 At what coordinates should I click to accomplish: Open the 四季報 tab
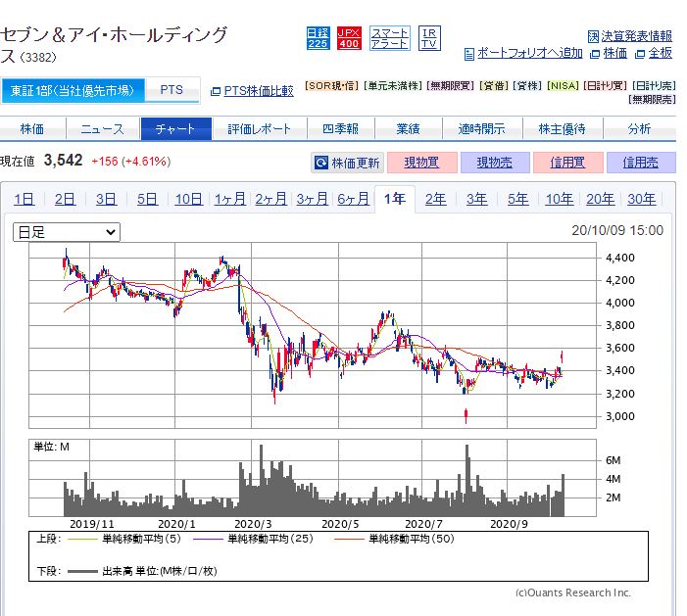(x=340, y=128)
